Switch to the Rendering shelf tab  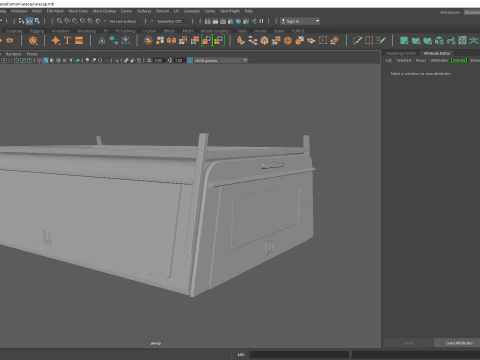point(87,31)
